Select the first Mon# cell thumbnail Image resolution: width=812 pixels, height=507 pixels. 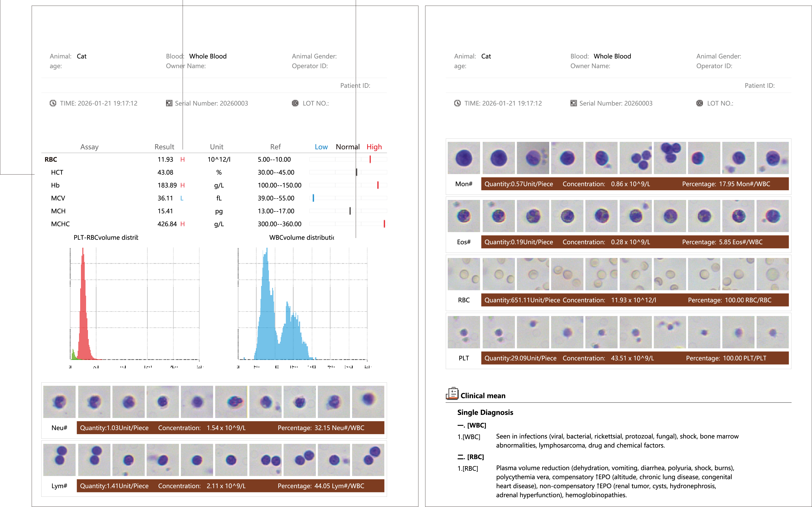(464, 158)
